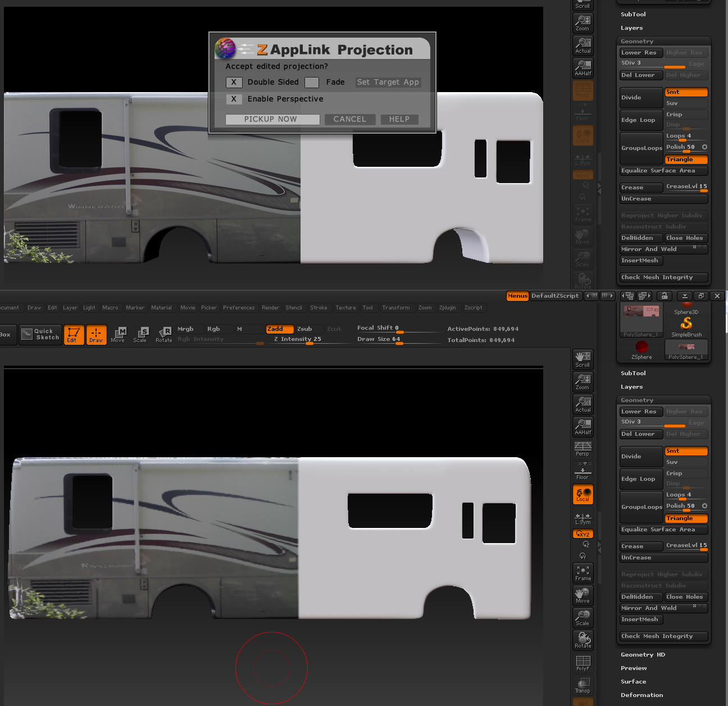Pick the ZSphere tool

(641, 349)
